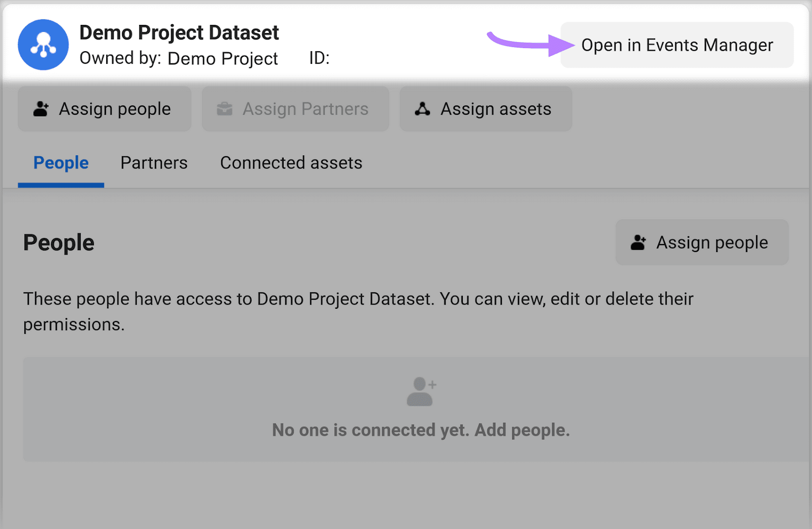812x529 pixels.
Task: Switch to the Partners tab
Action: click(154, 163)
